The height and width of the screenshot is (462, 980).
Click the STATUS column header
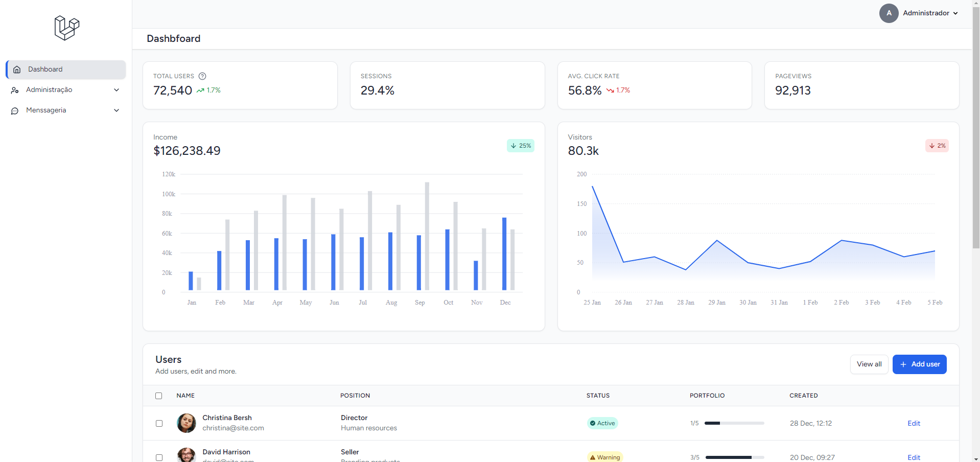coord(598,396)
